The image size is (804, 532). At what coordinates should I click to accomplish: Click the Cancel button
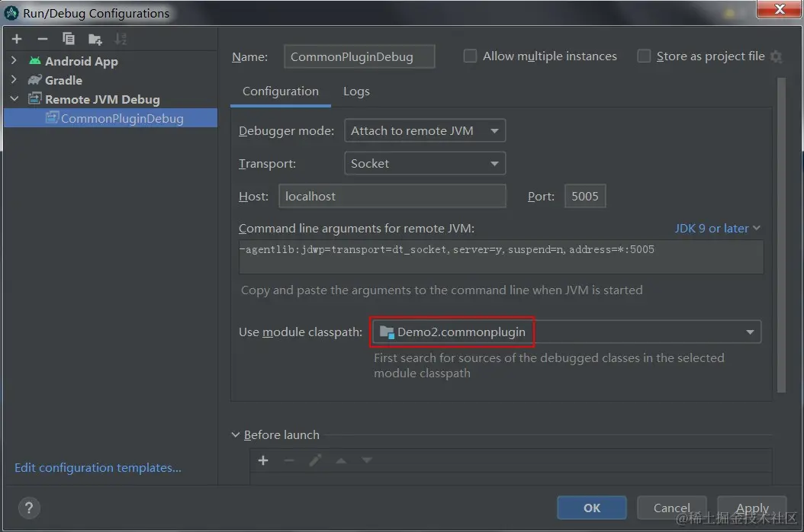point(672,508)
